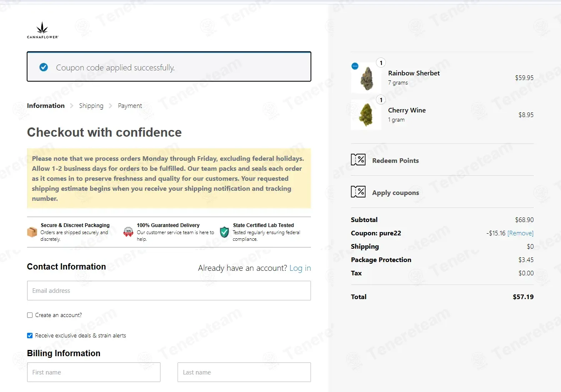The width and height of the screenshot is (561, 392).
Task: Click the Cannaflower leaf logo
Action: [43, 30]
